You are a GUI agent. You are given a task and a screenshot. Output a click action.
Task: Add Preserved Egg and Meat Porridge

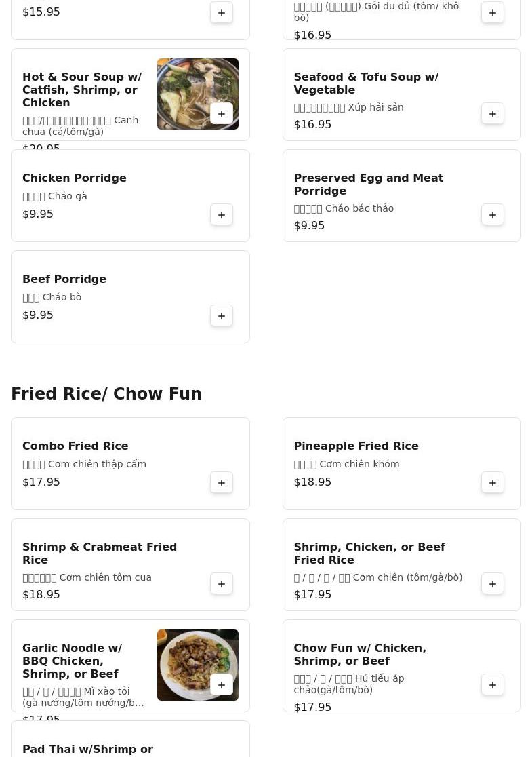[x=493, y=215]
